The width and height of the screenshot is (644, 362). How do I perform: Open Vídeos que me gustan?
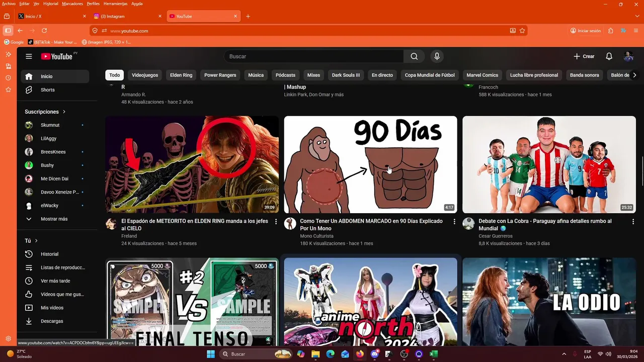55,294
